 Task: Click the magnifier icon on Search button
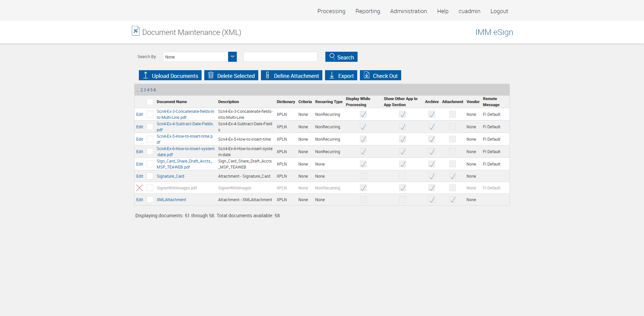332,56
